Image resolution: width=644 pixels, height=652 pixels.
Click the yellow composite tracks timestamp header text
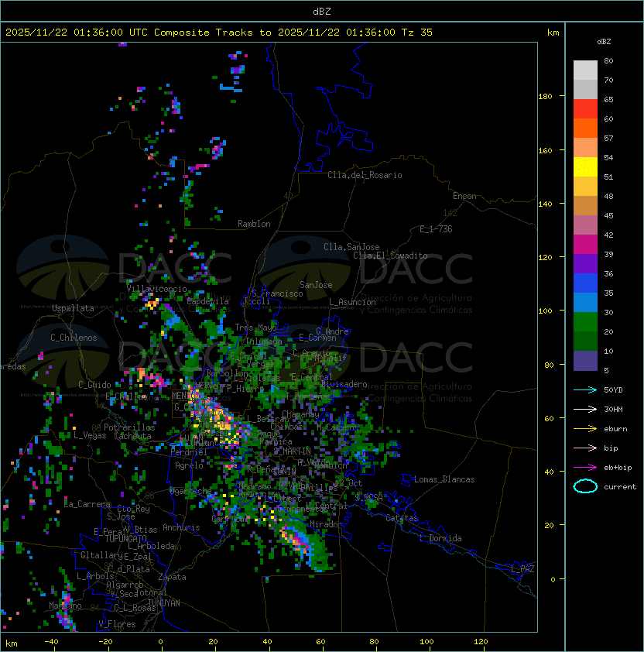coord(219,33)
